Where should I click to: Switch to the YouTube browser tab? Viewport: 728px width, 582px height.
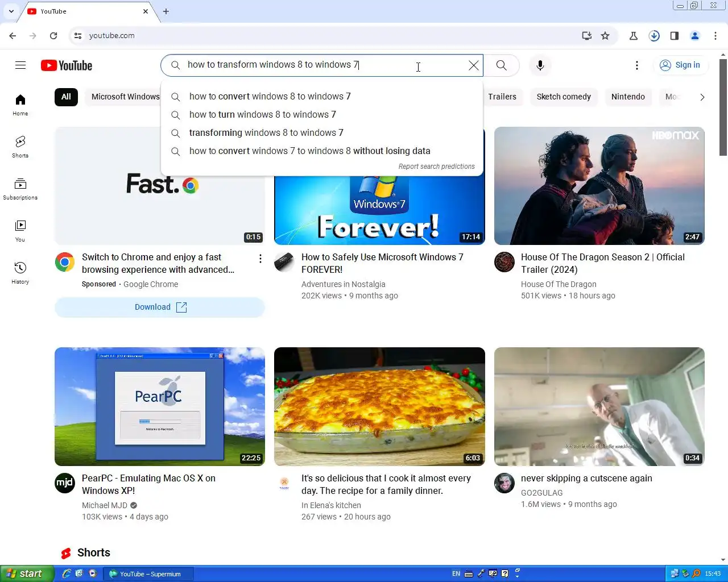(x=88, y=11)
